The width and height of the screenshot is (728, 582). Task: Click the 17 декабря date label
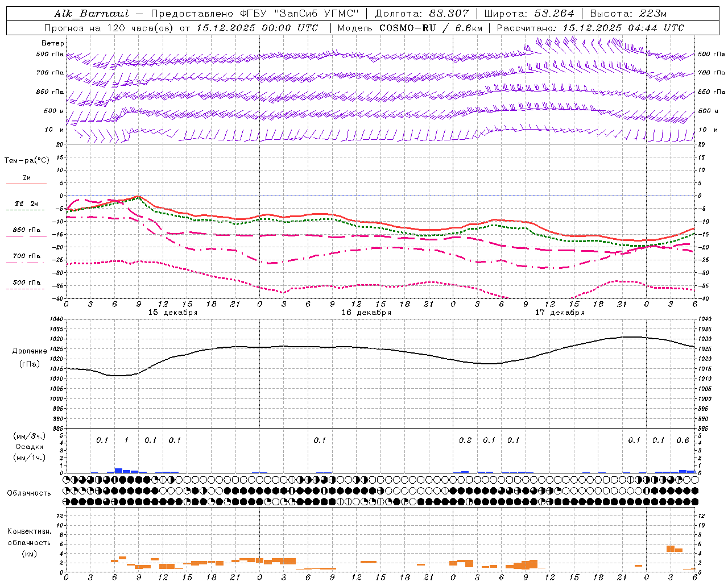pyautogui.click(x=560, y=313)
